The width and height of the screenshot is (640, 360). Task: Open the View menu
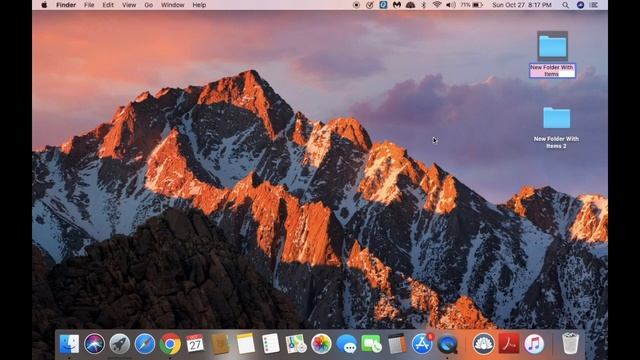coord(129,5)
